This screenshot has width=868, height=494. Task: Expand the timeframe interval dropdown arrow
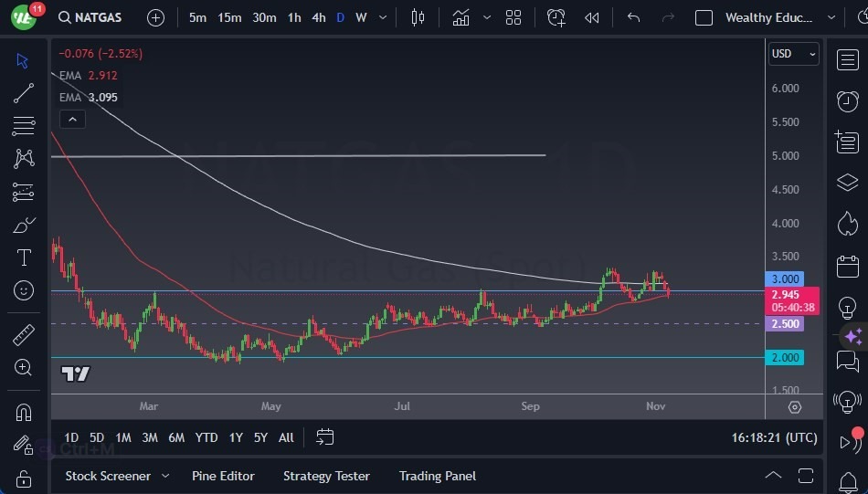tap(382, 17)
